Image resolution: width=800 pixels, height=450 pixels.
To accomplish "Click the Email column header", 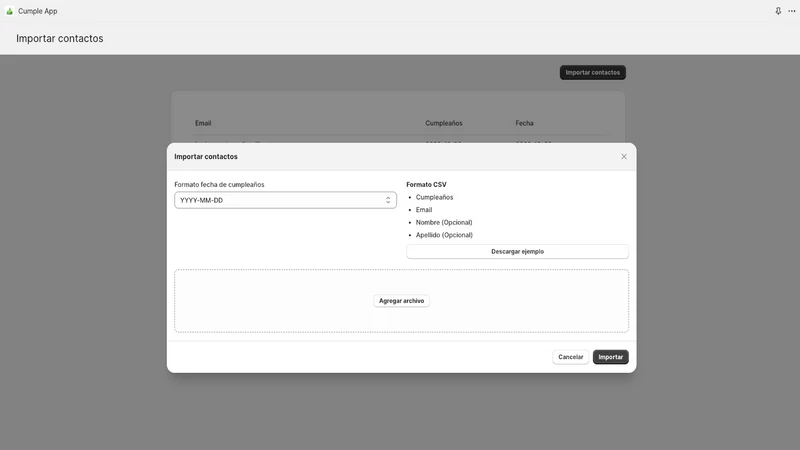I will [203, 123].
